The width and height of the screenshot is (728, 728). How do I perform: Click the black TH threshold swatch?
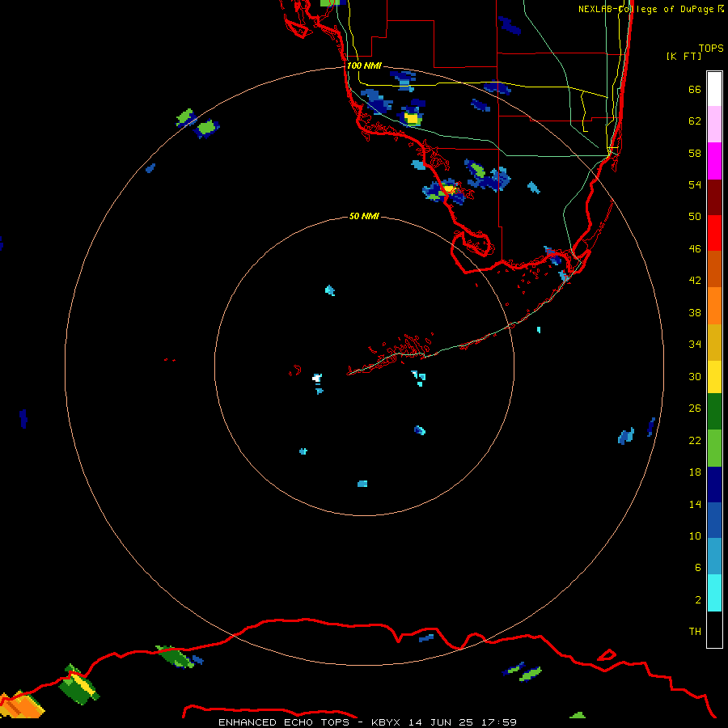pyautogui.click(x=714, y=629)
